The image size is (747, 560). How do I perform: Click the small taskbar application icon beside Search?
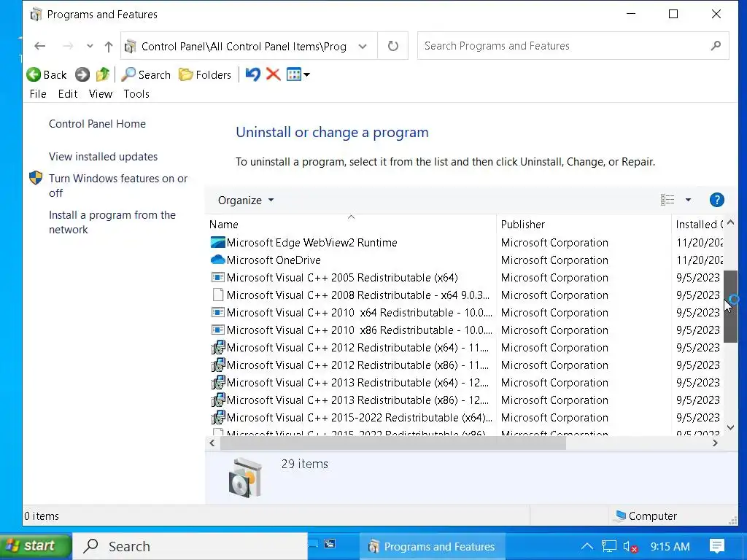330,544
